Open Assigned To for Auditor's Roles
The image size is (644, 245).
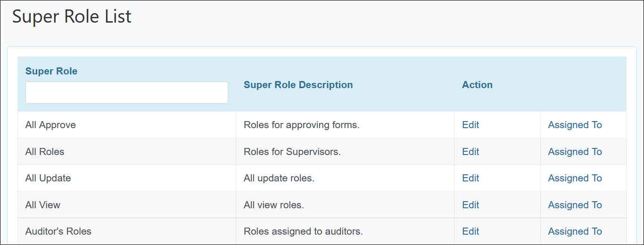(x=575, y=231)
